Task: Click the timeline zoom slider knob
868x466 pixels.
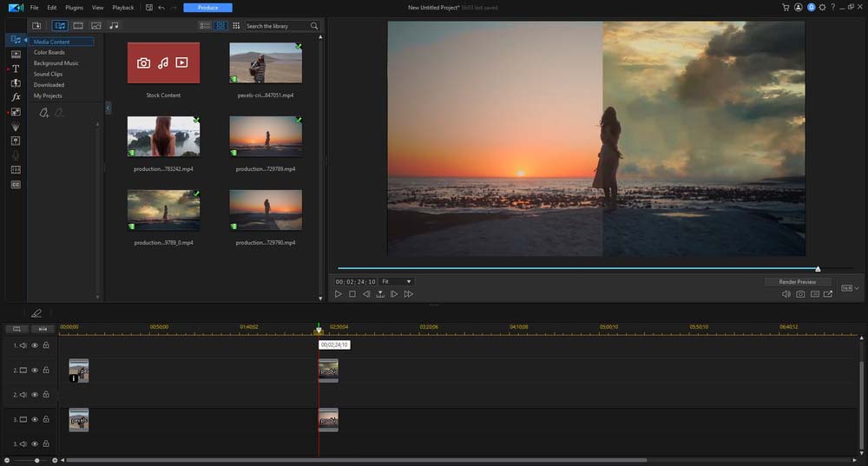Action: (x=37, y=461)
